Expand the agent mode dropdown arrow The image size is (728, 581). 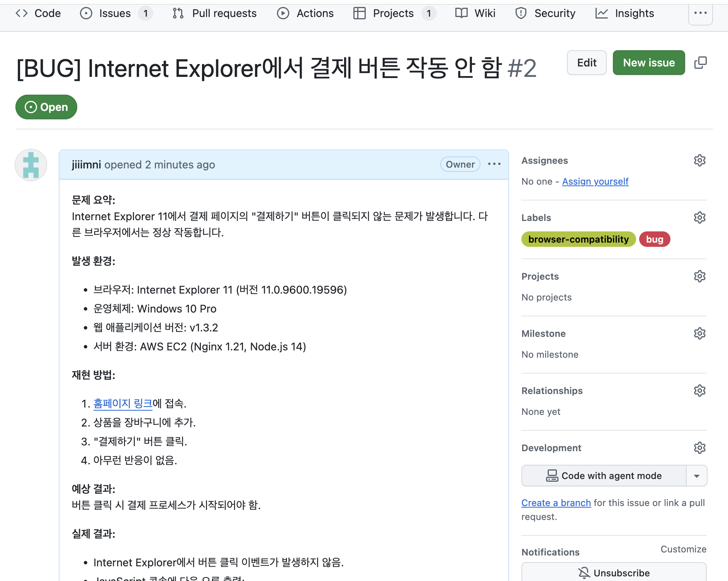tap(697, 476)
